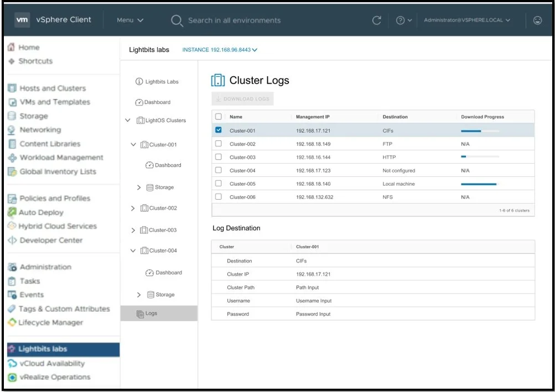Sort by Download Progress column header
This screenshot has height=392, width=555.
tap(483, 117)
